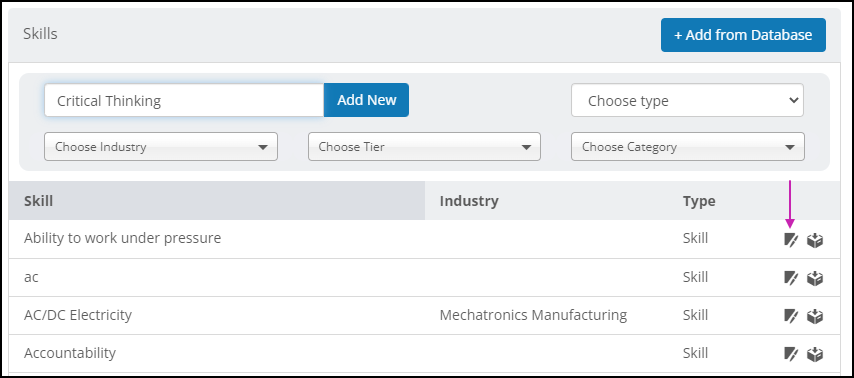This screenshot has height=378, width=854.
Task: Expand the Choose Category dropdown
Action: tap(688, 147)
